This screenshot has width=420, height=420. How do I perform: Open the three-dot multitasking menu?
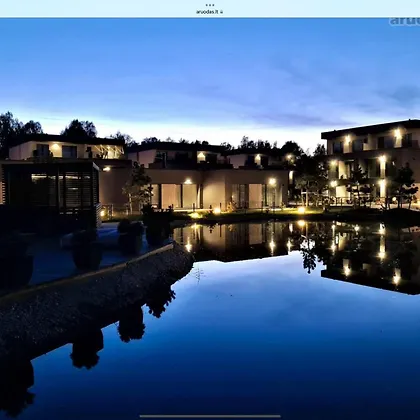pyautogui.click(x=210, y=5)
